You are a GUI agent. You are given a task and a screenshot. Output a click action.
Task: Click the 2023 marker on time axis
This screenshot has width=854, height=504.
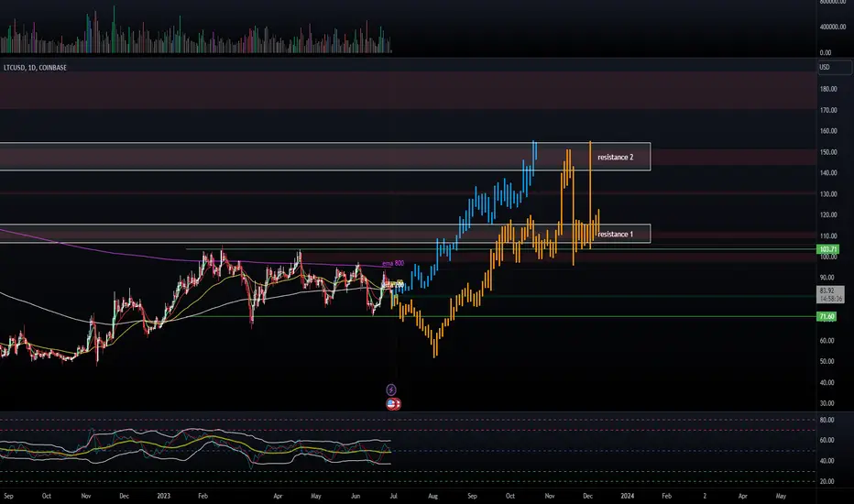click(x=163, y=496)
